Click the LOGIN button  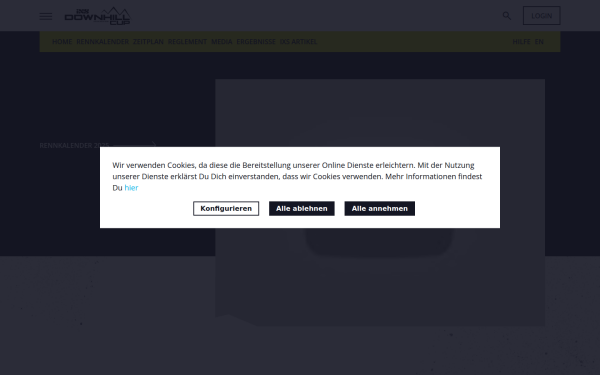tap(541, 16)
